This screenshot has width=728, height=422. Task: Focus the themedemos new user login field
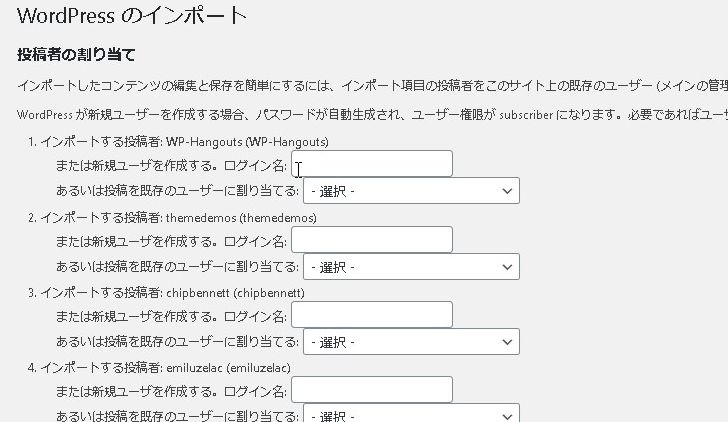(x=372, y=240)
